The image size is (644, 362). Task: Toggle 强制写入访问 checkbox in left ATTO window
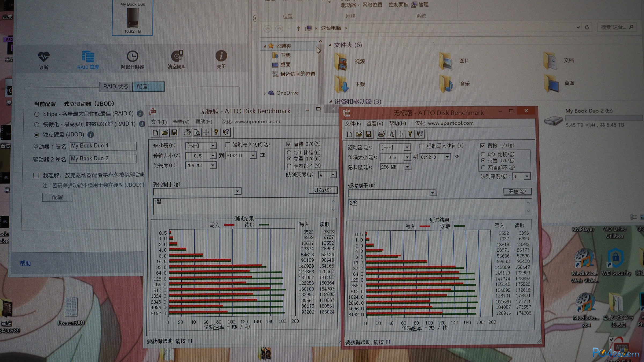(228, 145)
